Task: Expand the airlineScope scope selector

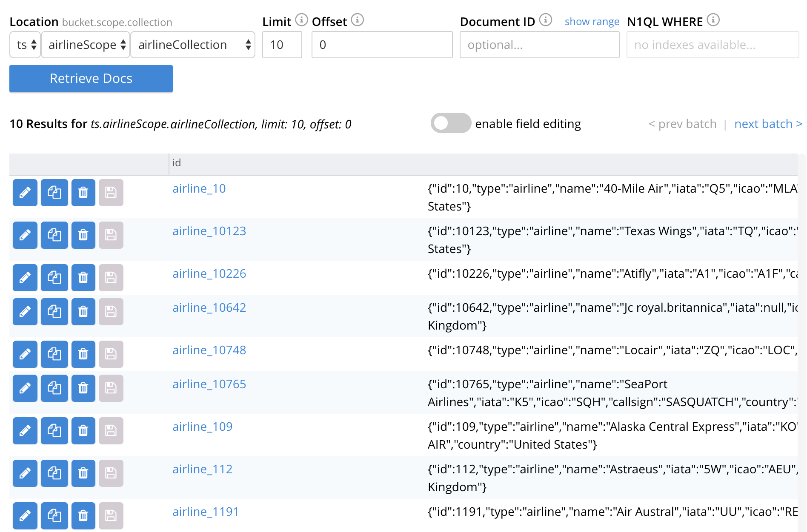Action: tap(86, 45)
